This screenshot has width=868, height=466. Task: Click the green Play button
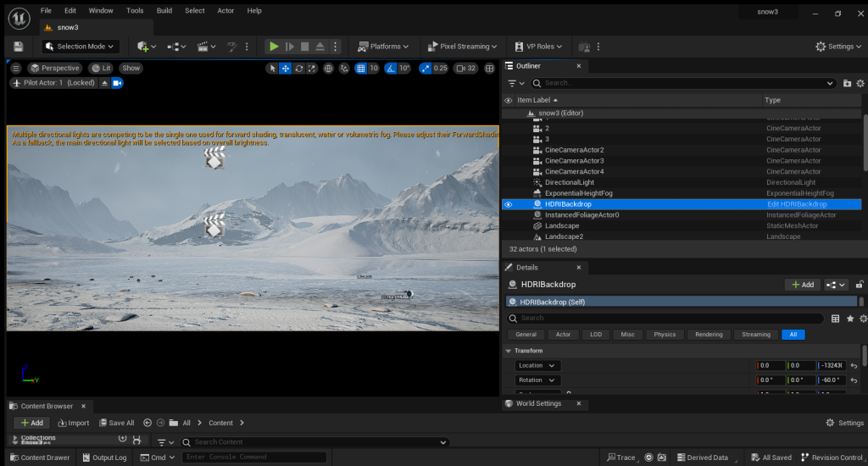click(274, 47)
